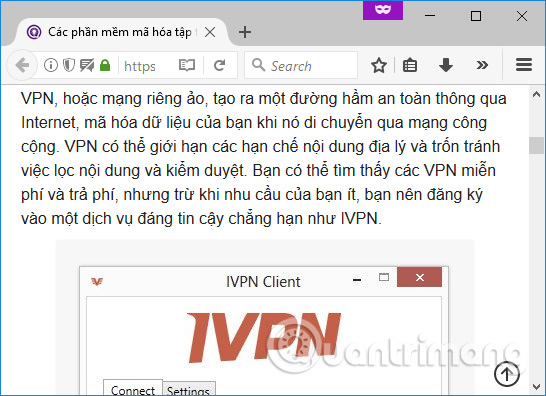Minimize the browser window
Screen dimensions: 546x396
coord(430,16)
